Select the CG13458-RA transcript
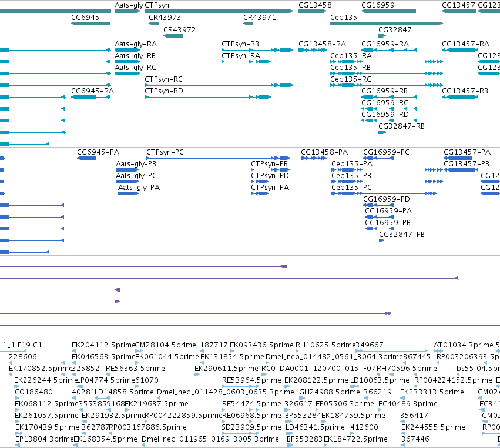 pos(313,50)
